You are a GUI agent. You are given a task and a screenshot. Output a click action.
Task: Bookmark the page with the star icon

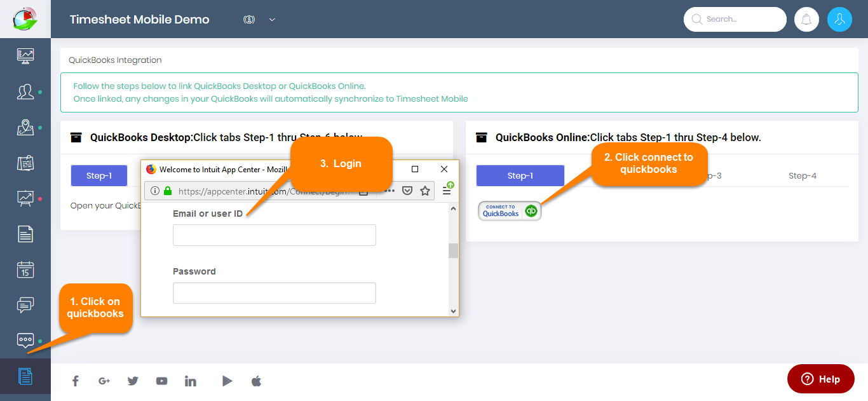(x=425, y=191)
